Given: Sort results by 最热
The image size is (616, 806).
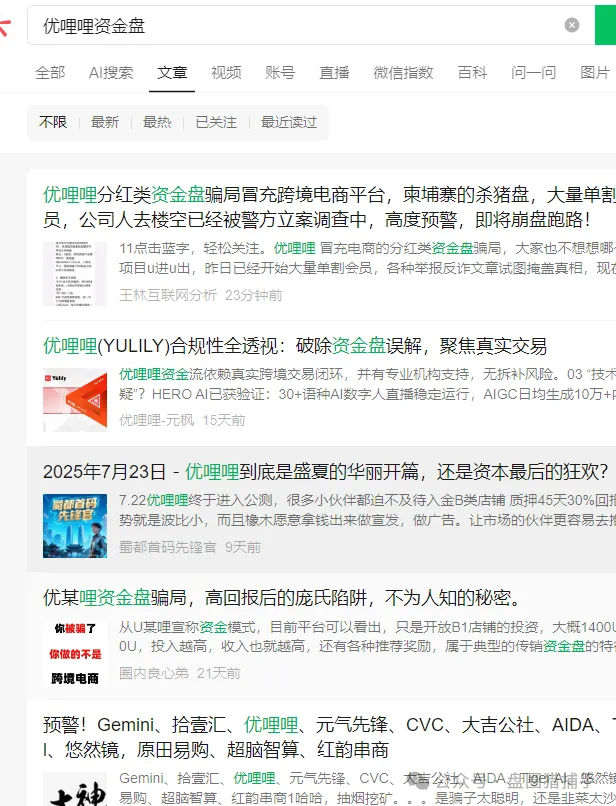Looking at the screenshot, I should (x=157, y=122).
